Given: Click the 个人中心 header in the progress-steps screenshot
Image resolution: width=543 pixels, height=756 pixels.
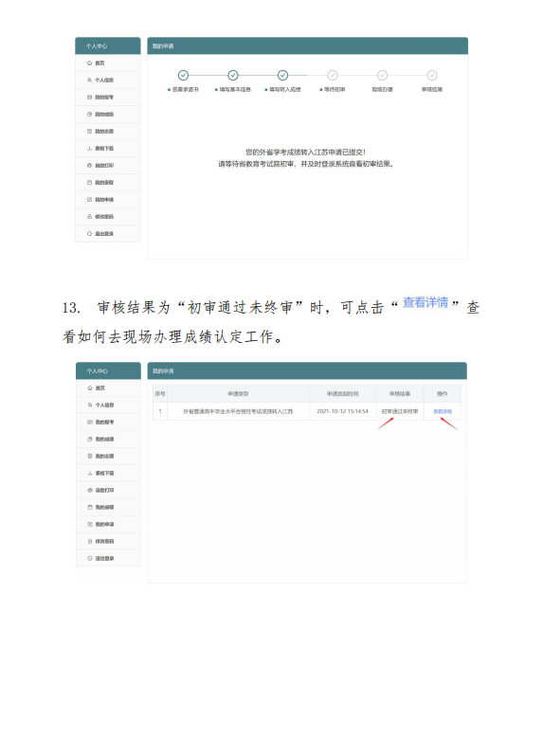Looking at the screenshot, I should click(x=108, y=45).
